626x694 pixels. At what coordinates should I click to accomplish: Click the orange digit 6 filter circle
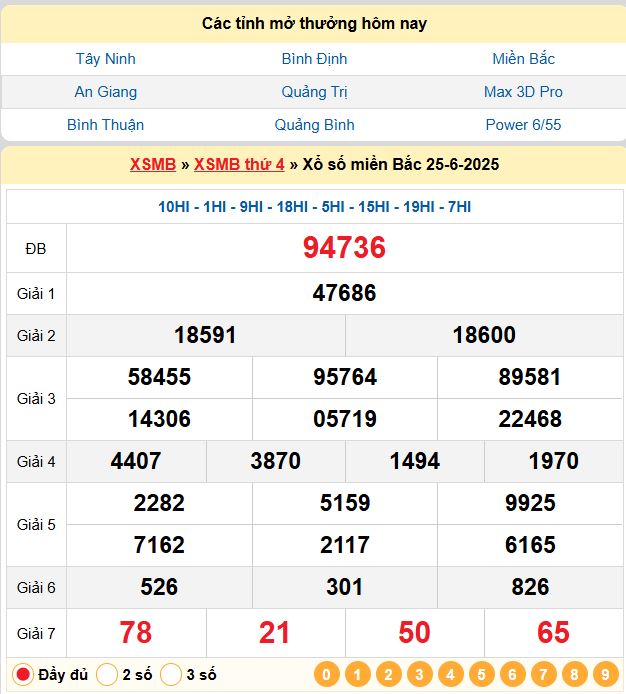click(x=513, y=675)
